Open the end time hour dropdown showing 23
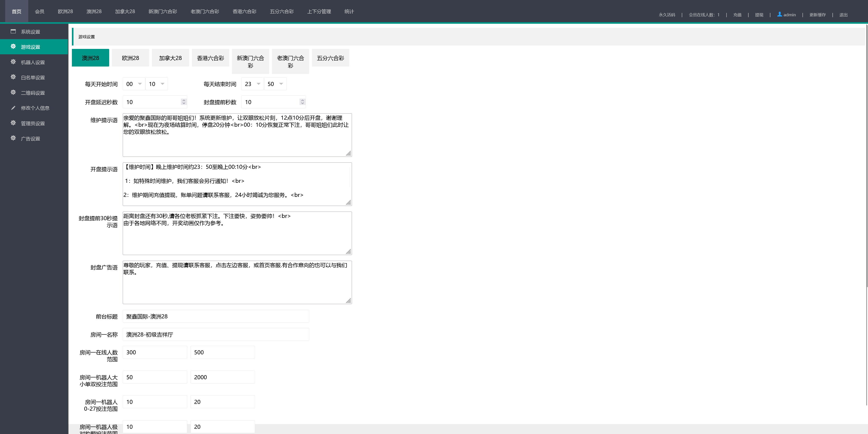The width and height of the screenshot is (868, 434). pyautogui.click(x=252, y=84)
